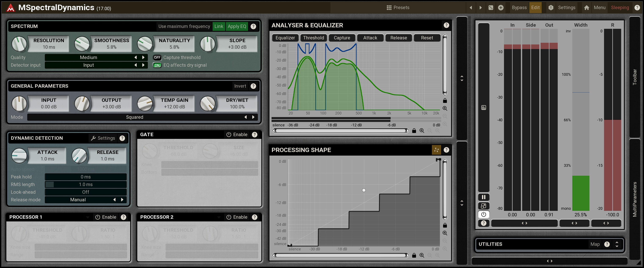Click the add preset plus icon

(500, 7)
